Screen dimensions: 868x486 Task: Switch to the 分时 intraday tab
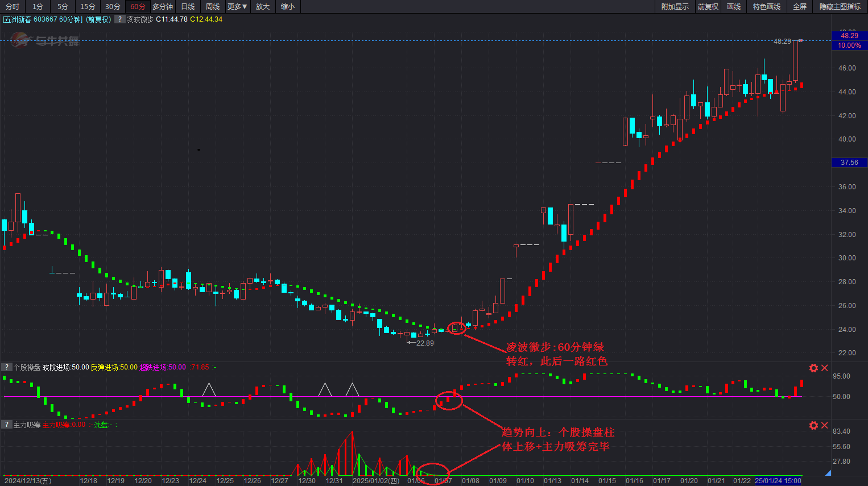(x=13, y=7)
